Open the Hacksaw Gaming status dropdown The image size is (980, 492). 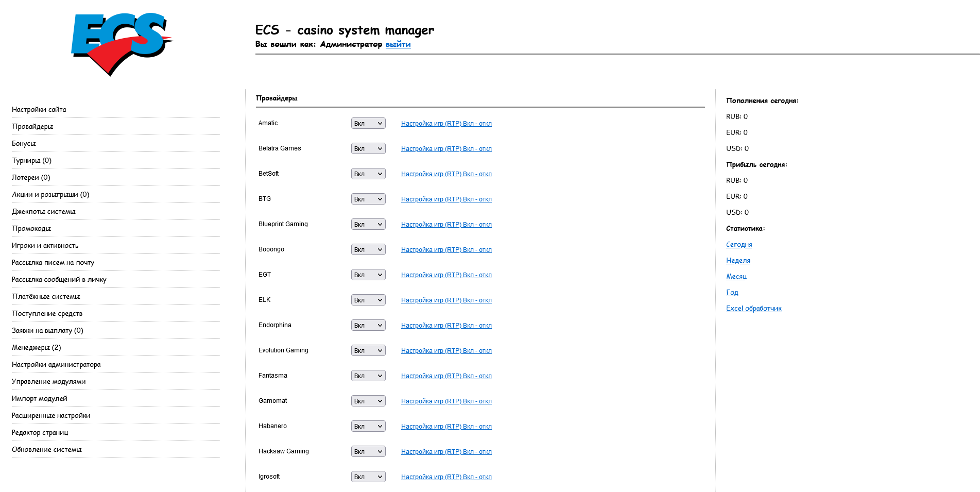point(368,452)
